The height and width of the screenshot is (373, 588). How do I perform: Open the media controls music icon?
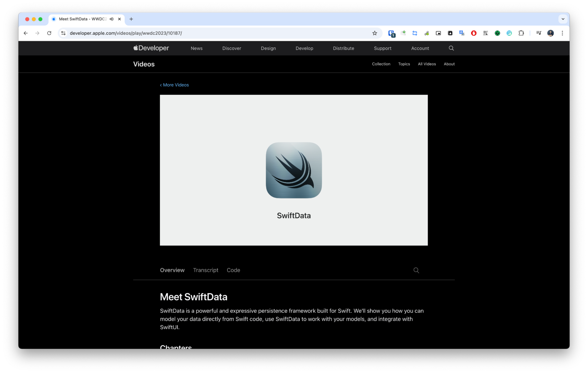[539, 33]
